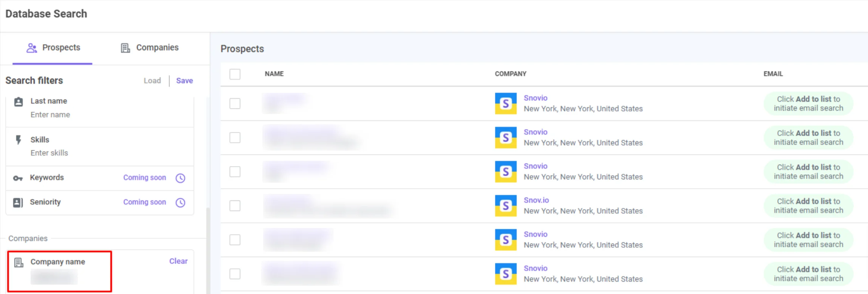Screen dimensions: 868x294
Task: Click the clock icon beside Seniority
Action: [x=180, y=203]
